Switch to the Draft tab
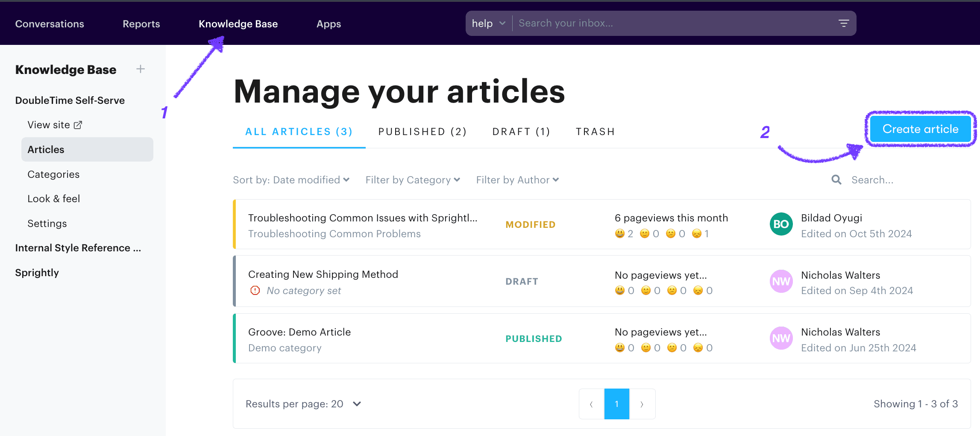980x436 pixels. tap(521, 131)
